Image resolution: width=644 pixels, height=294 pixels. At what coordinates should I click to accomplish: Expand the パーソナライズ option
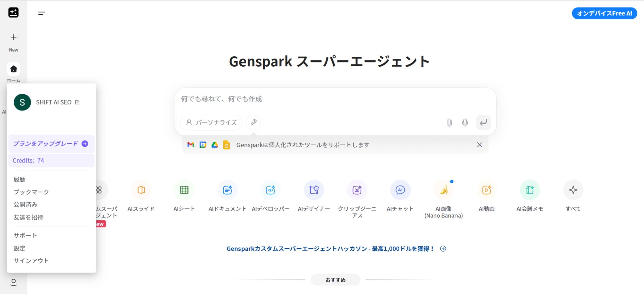[211, 122]
